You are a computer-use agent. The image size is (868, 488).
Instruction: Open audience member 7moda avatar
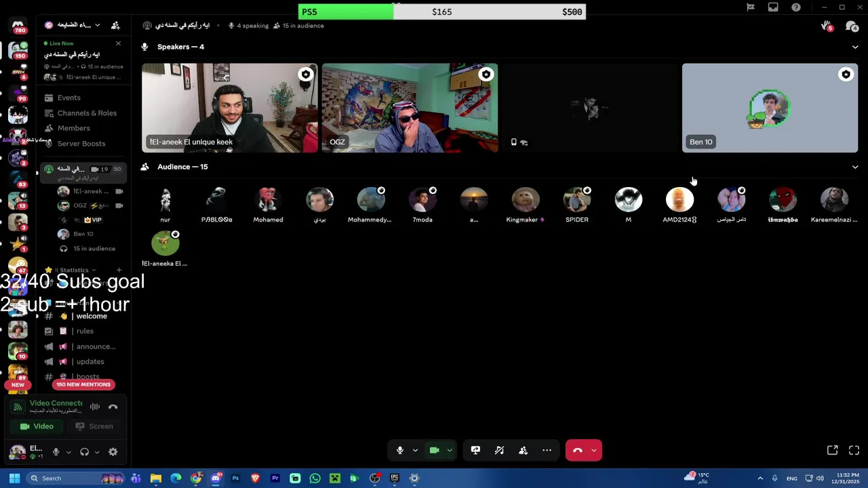click(422, 200)
